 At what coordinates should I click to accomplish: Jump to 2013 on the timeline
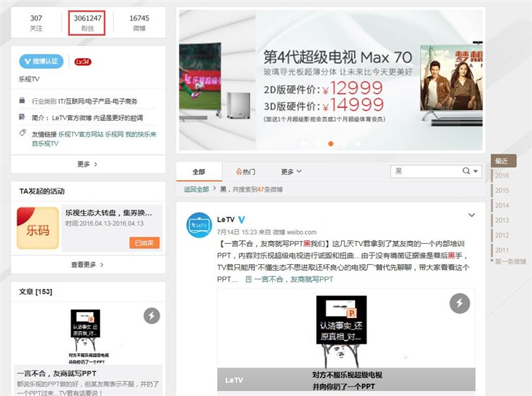point(502,221)
